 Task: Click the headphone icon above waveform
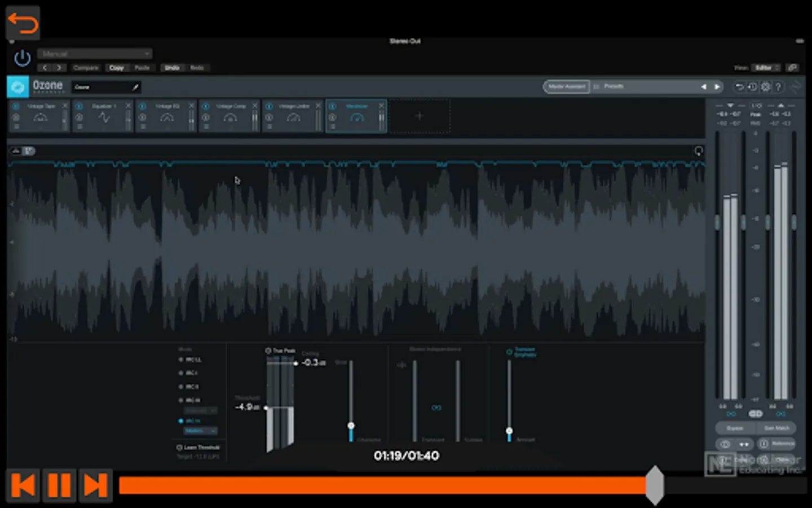pos(698,151)
